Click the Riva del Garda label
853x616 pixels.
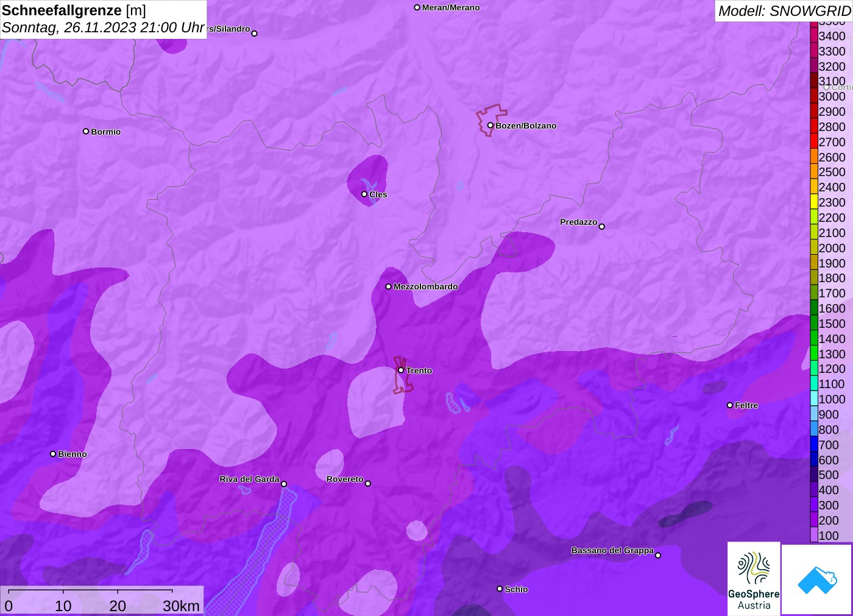(x=249, y=479)
